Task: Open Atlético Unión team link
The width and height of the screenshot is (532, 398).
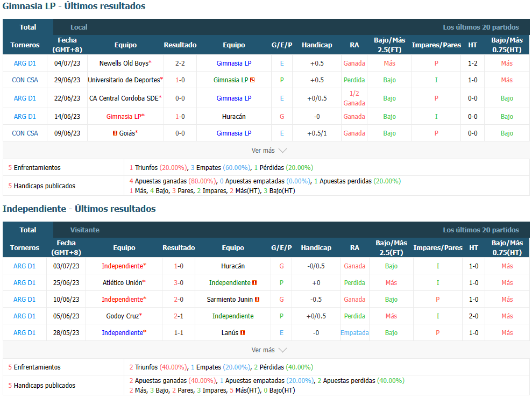Action: (122, 283)
